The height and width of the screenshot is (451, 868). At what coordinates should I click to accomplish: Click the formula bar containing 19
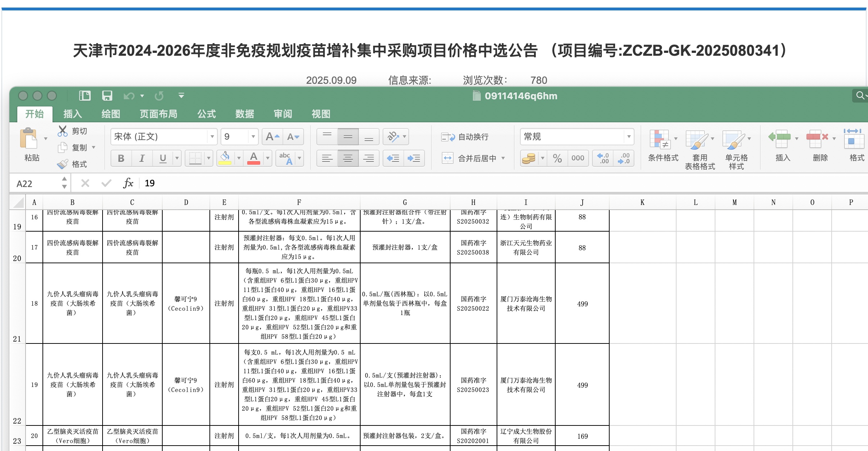504,183
